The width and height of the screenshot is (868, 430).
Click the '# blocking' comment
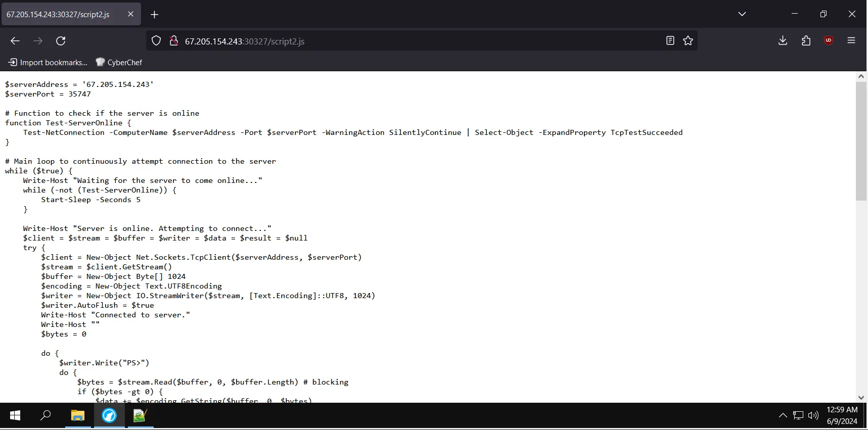pos(326,382)
